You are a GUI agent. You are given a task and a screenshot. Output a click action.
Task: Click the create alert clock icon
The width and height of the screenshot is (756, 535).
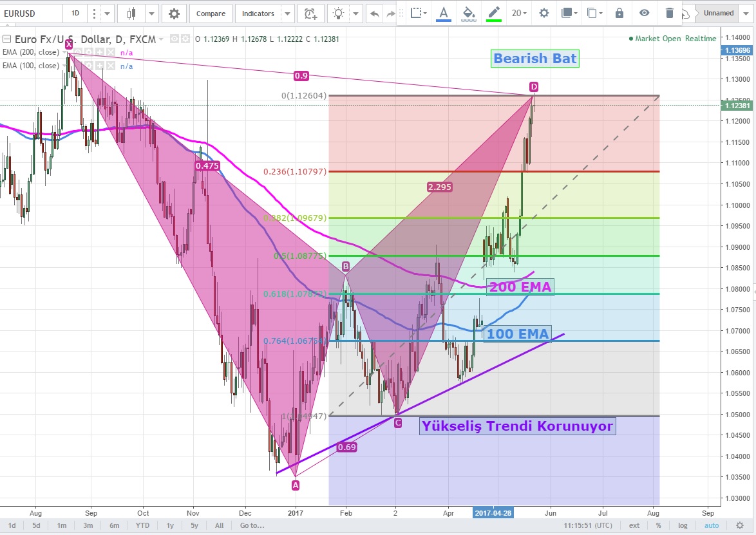pyautogui.click(x=311, y=13)
